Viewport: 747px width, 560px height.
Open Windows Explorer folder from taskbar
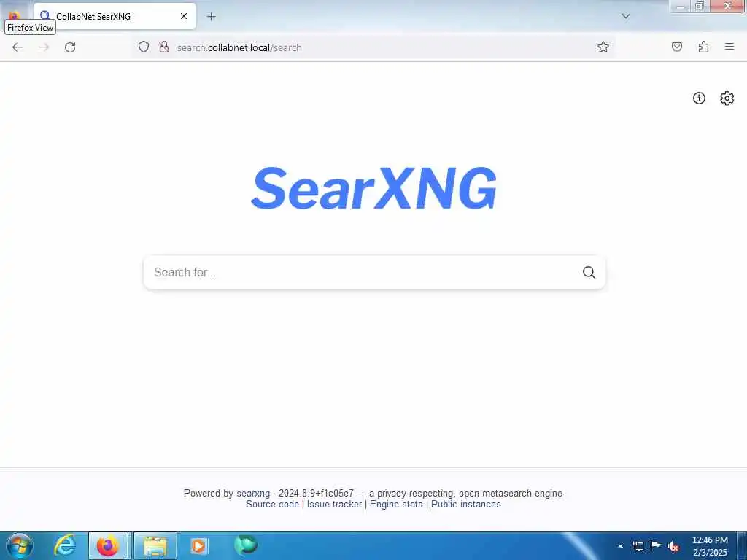coord(155,545)
